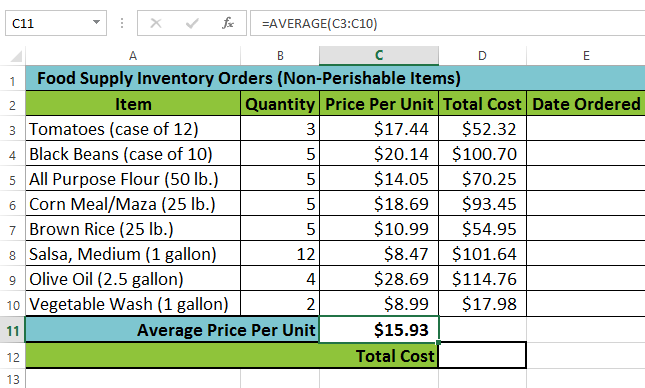Click the formula bar with =AVERAGE(C3:C10)
645x388 pixels.
pyautogui.click(x=448, y=23)
